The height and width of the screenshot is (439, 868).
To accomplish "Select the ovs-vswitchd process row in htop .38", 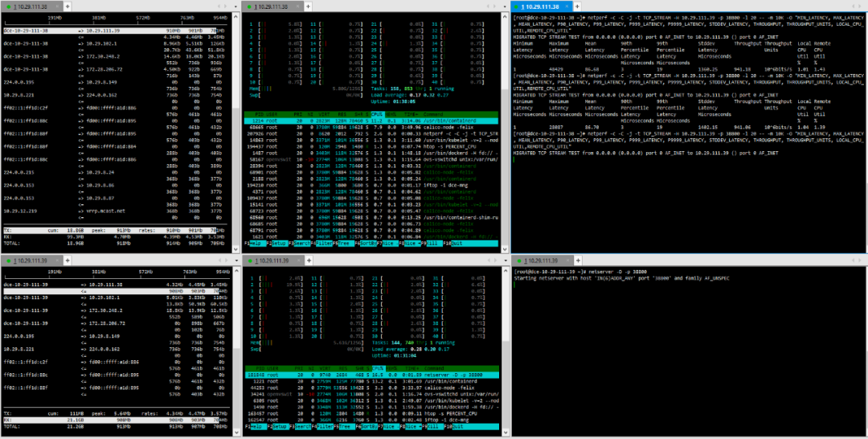I will tap(371, 159).
